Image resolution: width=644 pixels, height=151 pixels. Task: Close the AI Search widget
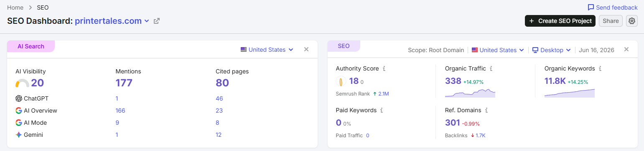(306, 50)
